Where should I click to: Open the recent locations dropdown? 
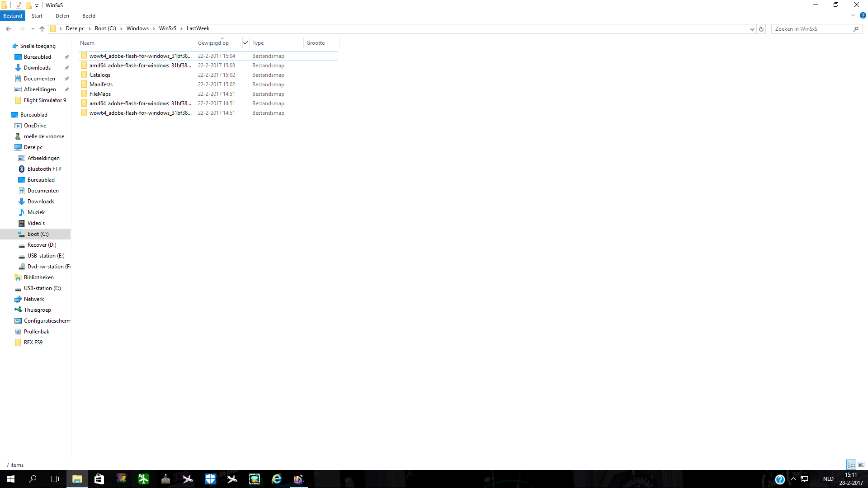[x=33, y=29]
